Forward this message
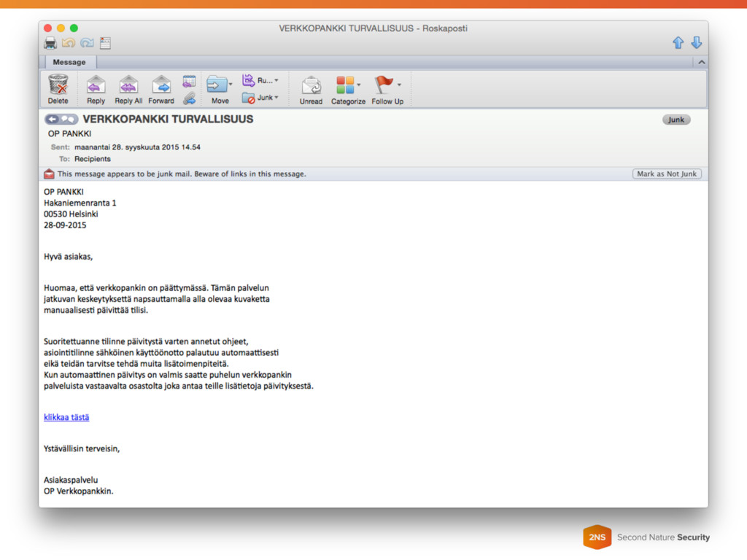This screenshot has height=560, width=747. 161,90
